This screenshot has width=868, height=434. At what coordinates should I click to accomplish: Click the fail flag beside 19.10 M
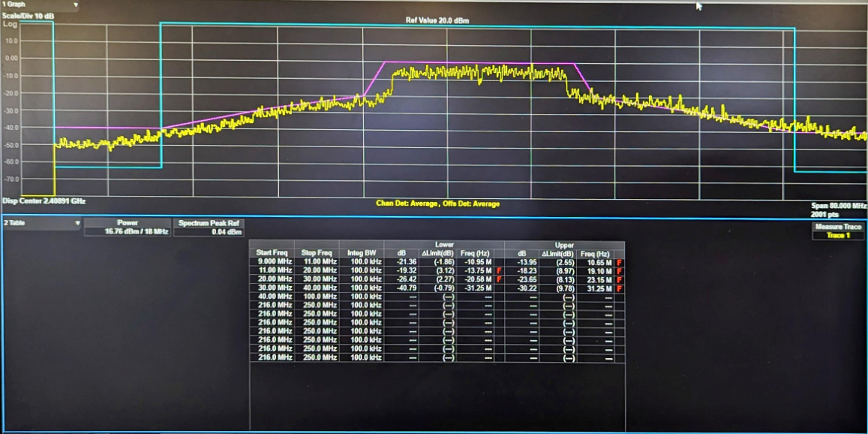[x=620, y=270]
